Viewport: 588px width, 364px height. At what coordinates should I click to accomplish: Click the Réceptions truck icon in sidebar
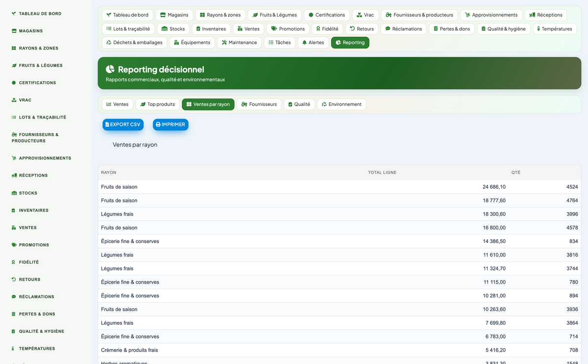[14, 175]
